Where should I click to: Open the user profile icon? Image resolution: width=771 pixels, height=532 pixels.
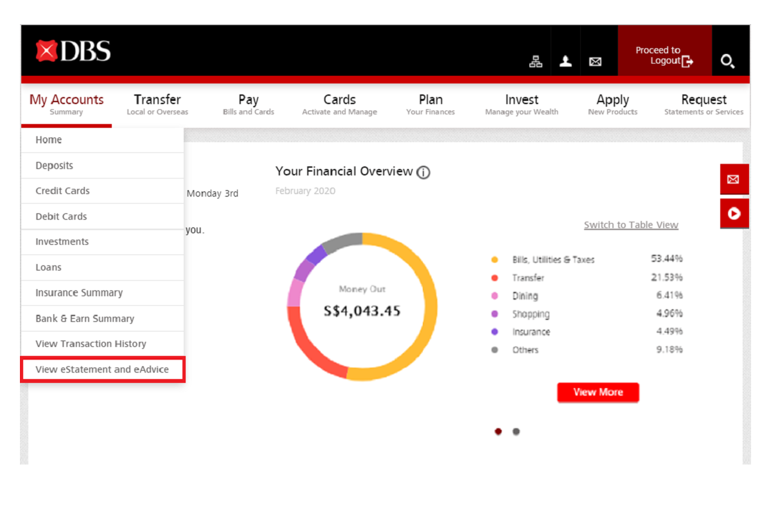[x=565, y=61]
